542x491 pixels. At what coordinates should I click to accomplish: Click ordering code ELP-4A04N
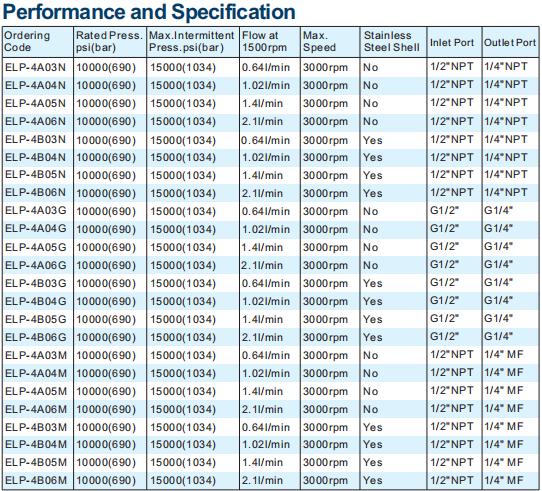(35, 85)
